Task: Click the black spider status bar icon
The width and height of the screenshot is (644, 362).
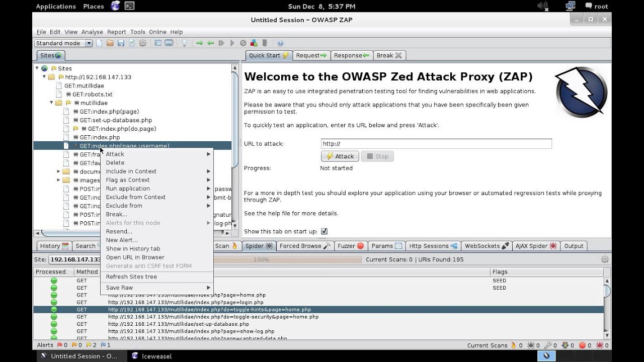Action: click(530, 345)
